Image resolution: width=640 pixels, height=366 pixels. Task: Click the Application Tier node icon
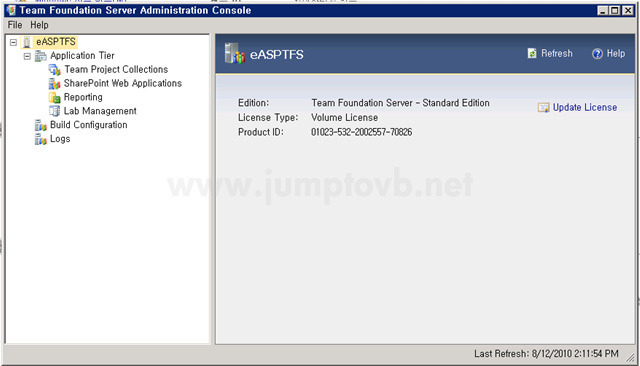point(40,56)
